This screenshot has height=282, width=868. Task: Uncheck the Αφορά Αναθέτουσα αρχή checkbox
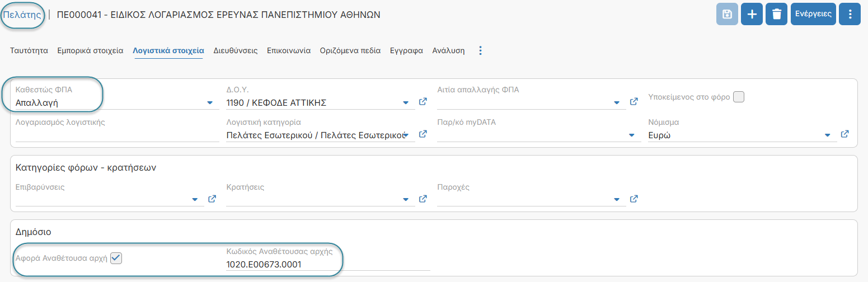tap(116, 258)
